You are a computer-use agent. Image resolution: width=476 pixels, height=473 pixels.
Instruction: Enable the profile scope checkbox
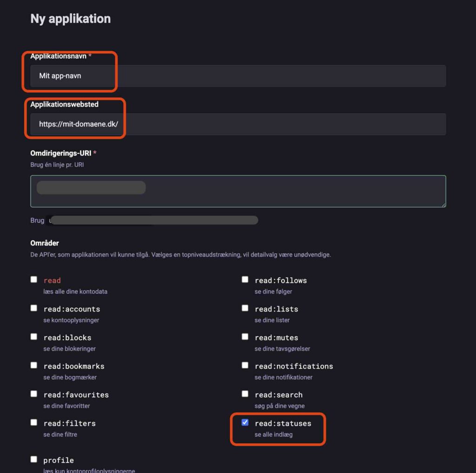click(x=34, y=460)
